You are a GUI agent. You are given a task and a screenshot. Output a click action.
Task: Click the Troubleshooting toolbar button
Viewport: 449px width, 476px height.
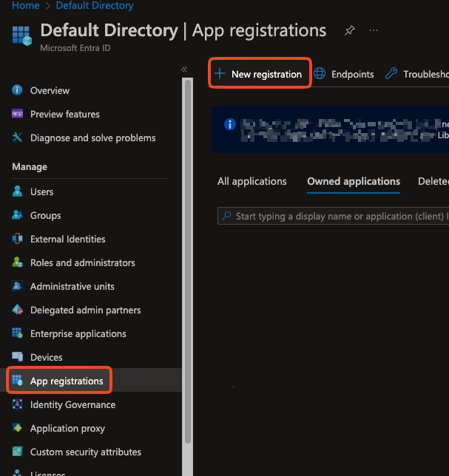[417, 74]
